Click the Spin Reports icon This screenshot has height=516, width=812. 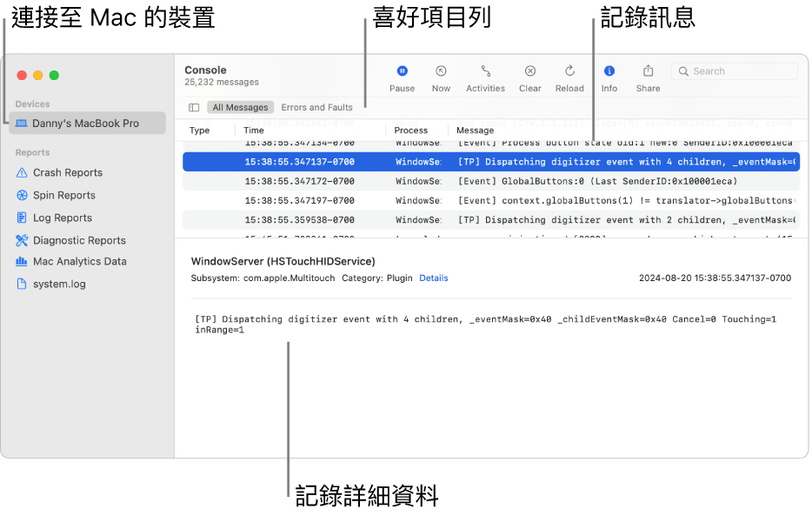click(x=22, y=195)
